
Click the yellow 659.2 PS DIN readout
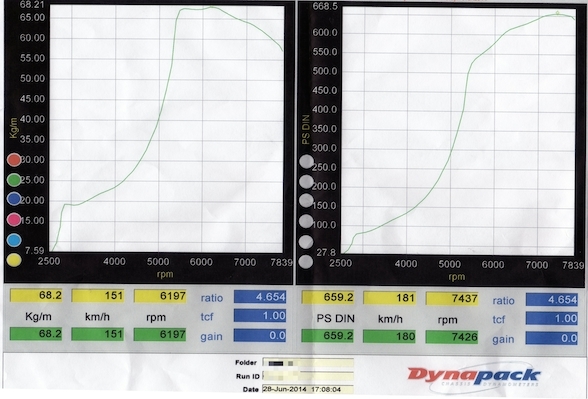click(328, 298)
